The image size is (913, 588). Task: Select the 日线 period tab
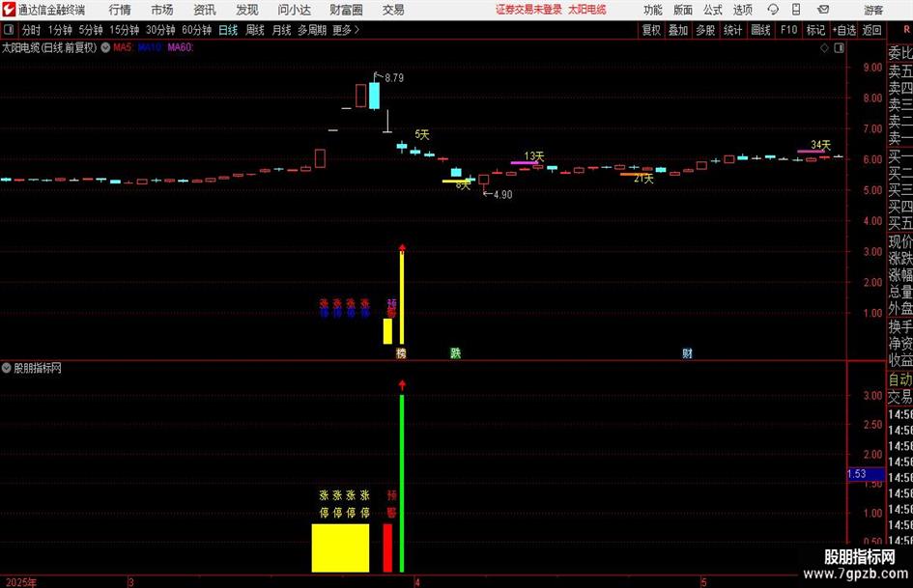228,30
